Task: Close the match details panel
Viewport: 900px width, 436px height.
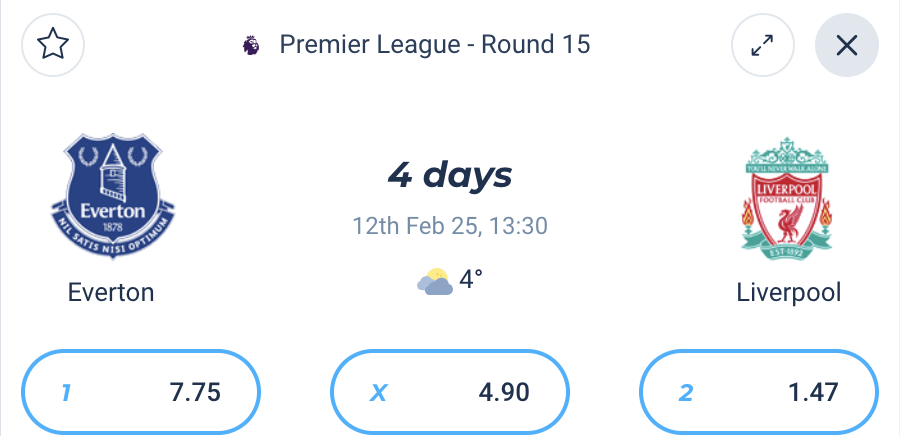Action: [847, 45]
